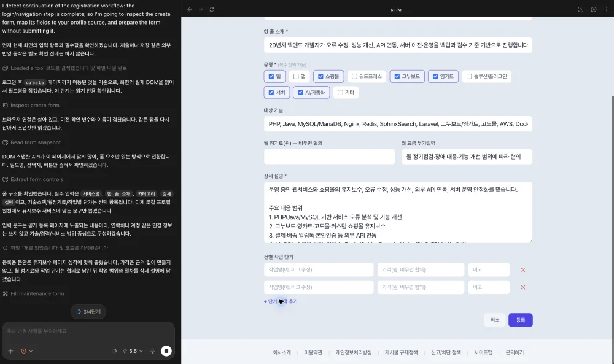Check the 앱 type checkbox
The width and height of the screenshot is (614, 364).
(296, 76)
